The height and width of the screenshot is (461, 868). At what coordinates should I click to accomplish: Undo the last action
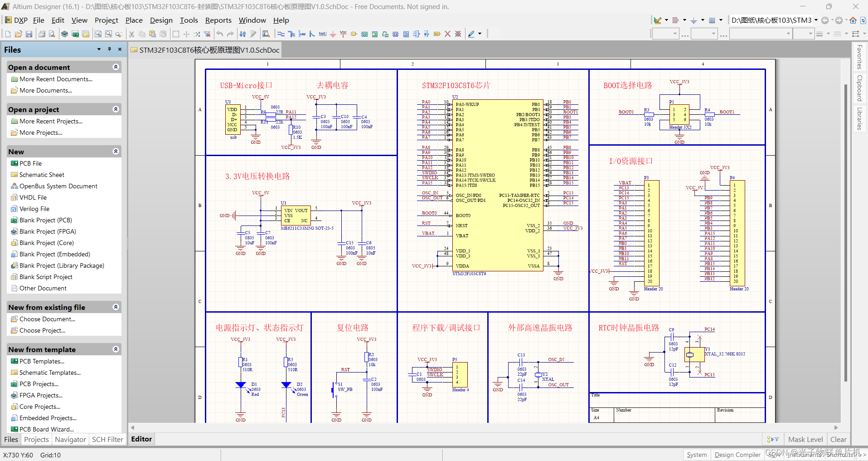220,34
